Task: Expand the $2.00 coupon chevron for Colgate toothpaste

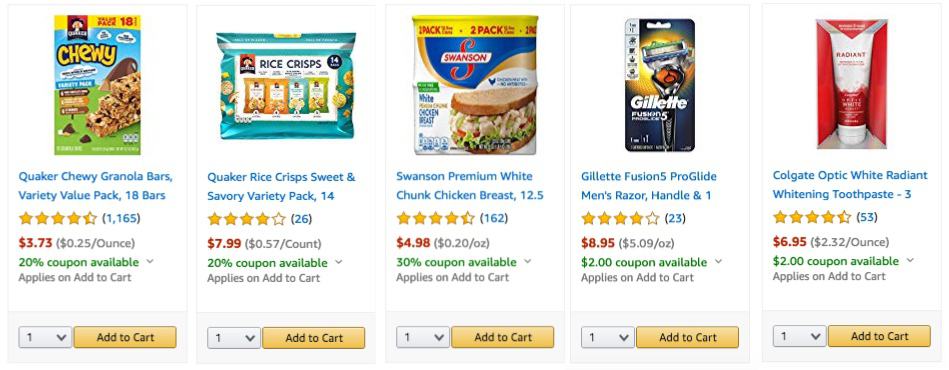Action: click(x=910, y=260)
